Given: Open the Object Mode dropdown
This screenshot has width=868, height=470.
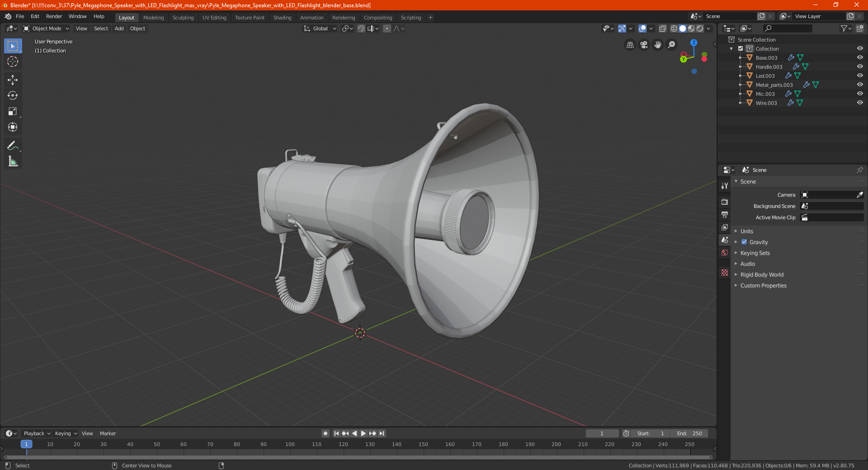Looking at the screenshot, I should point(46,28).
